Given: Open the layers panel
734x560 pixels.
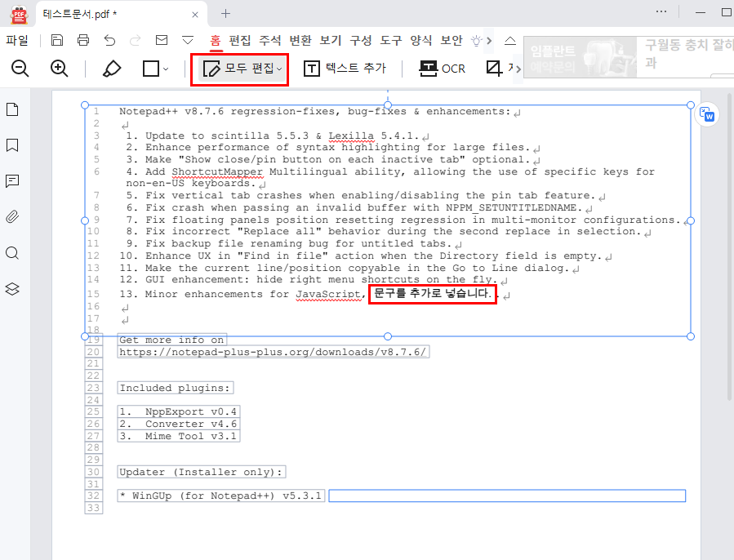Looking at the screenshot, I should pyautogui.click(x=12, y=289).
